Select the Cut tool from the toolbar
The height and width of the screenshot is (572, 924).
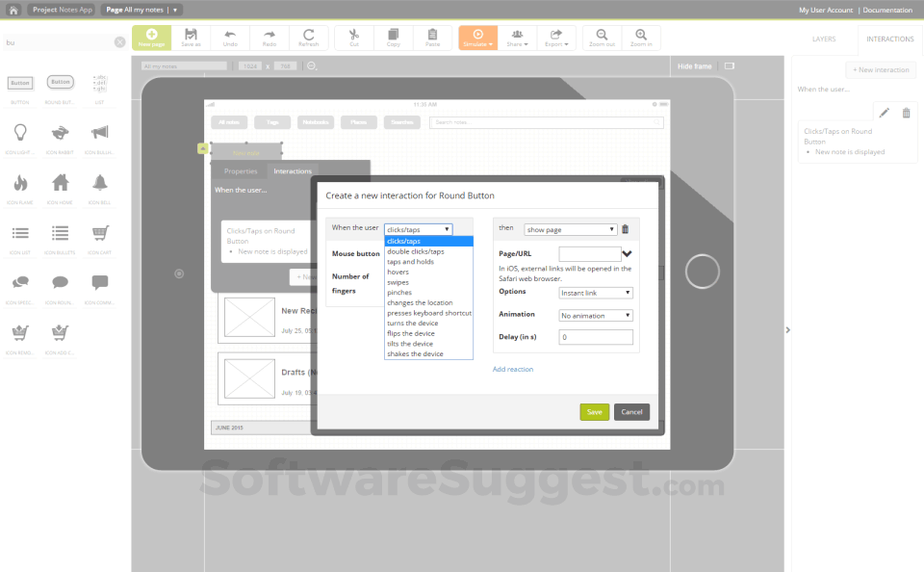pos(353,39)
